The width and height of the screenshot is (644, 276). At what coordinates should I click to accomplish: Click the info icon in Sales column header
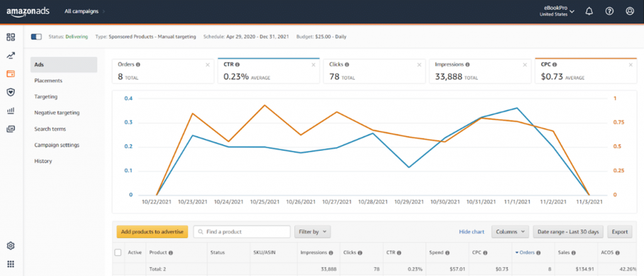pos(574,253)
